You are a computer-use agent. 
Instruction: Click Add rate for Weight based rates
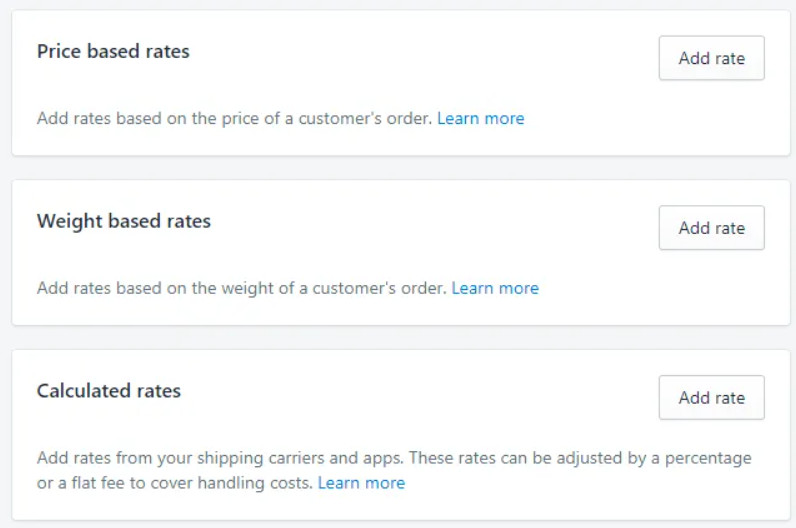coord(711,228)
